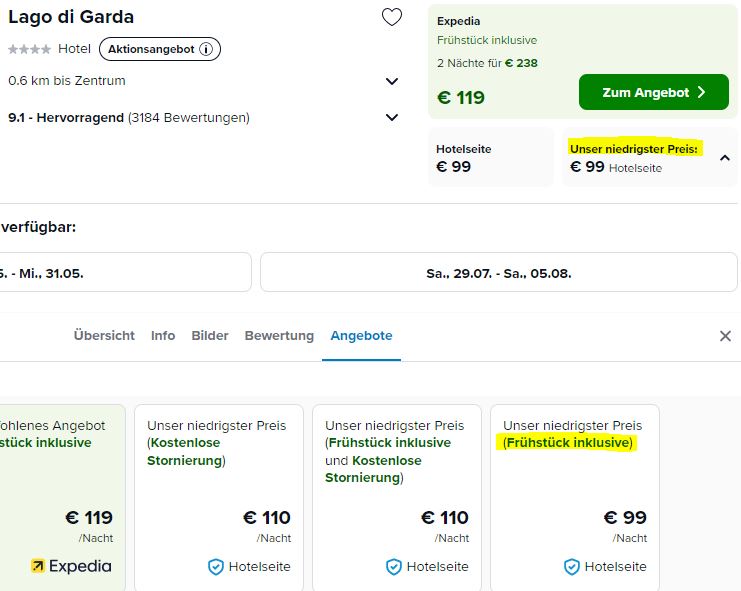741x591 pixels.
Task: Click the green Zum Angebot button
Action: 654,92
